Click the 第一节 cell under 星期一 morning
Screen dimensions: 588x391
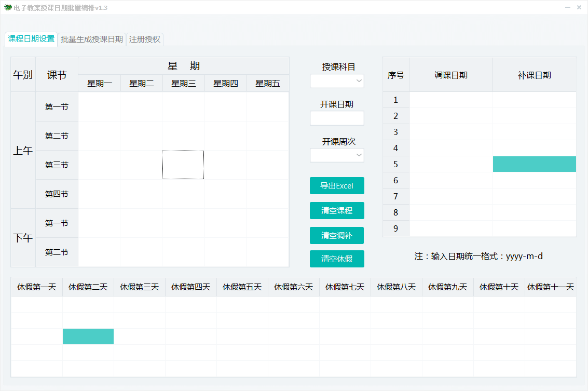click(99, 106)
